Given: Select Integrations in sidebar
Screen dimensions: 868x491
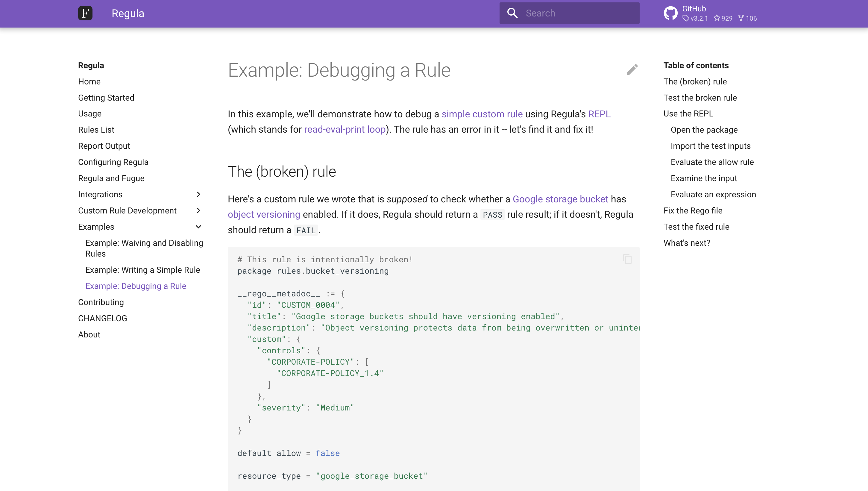Looking at the screenshot, I should (100, 195).
